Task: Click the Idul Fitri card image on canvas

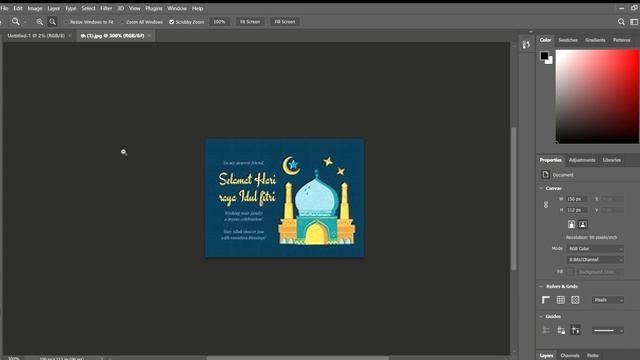Action: pos(284,198)
